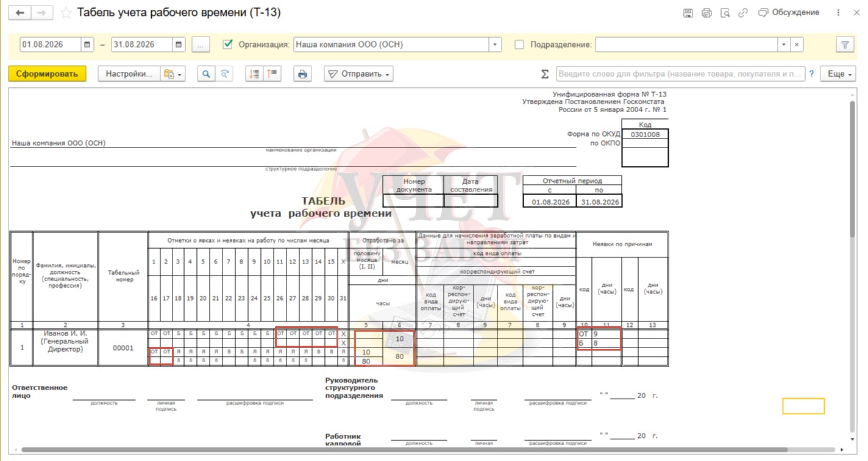
Task: Print the report using the toolbar printer icon
Action: pos(302,74)
